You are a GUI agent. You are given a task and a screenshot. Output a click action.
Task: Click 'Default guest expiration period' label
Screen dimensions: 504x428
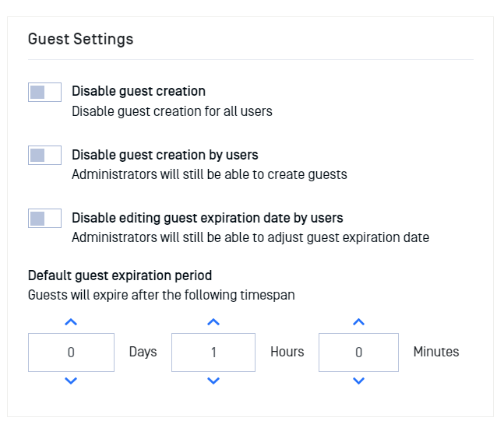point(120,275)
